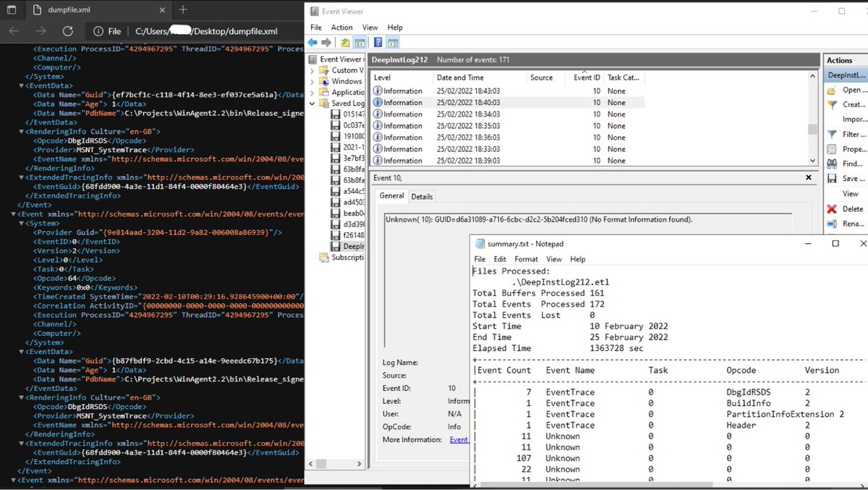
Task: Click the Event Viewer toolbar Help icon
Action: pyautogui.click(x=378, y=43)
